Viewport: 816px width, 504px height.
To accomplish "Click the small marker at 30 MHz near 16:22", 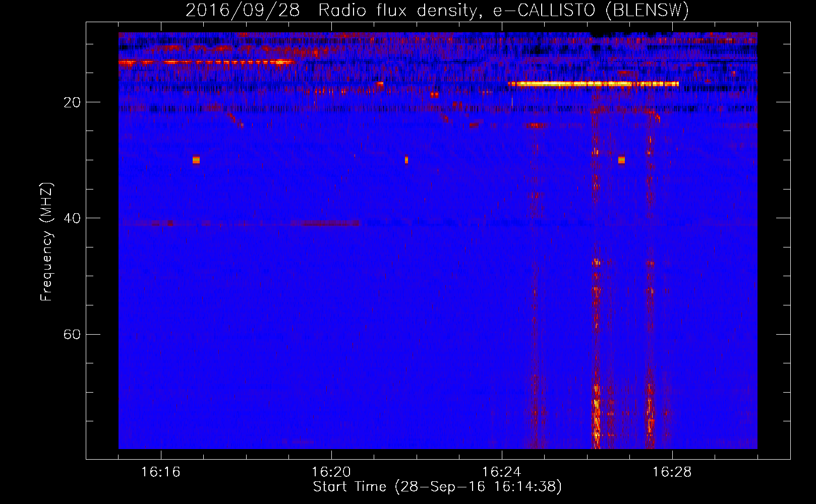I will 406,160.
